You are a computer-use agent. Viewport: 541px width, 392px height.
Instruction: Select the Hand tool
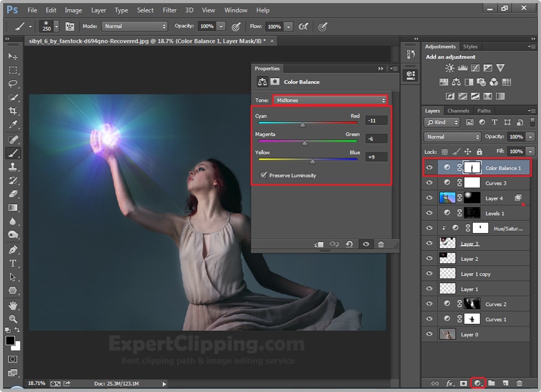tap(12, 305)
